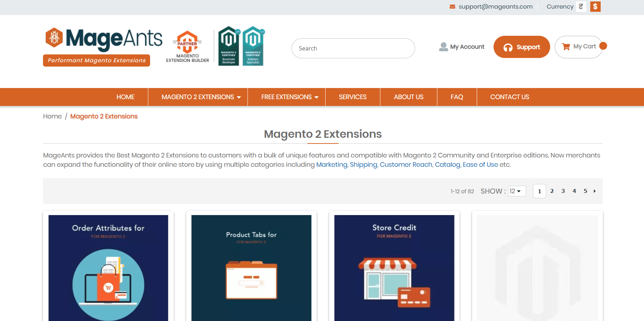Click in the Search field
644x321 pixels.
point(353,48)
